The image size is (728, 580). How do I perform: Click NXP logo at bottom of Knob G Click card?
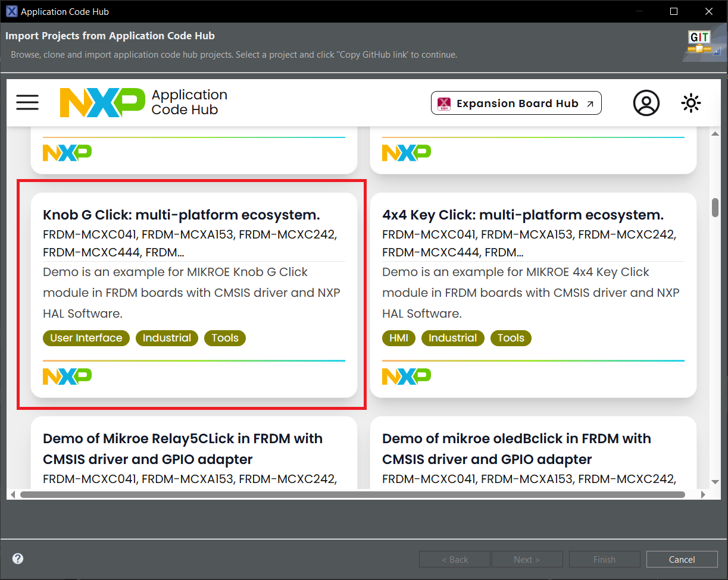pyautogui.click(x=67, y=376)
